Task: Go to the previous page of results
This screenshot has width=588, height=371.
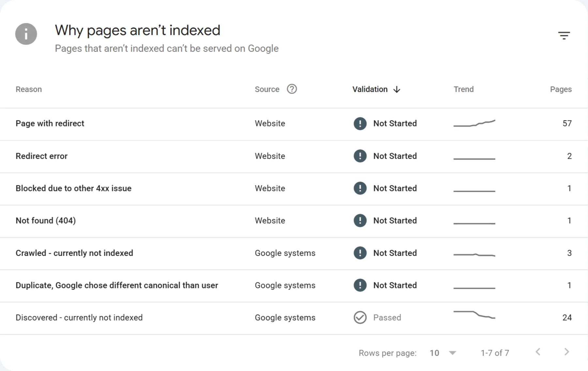Action: (538, 352)
